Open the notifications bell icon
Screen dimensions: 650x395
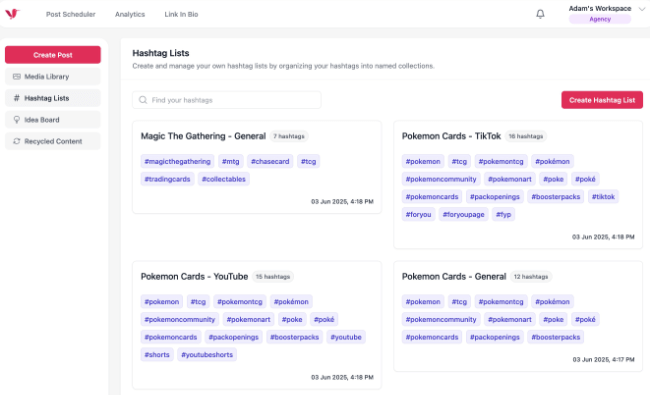tap(540, 14)
